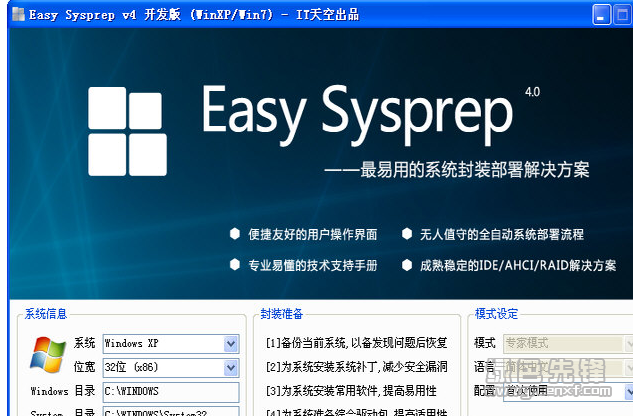Expand the 位宽 32位 (x86) dropdown
The height and width of the screenshot is (416, 633).
pyautogui.click(x=231, y=368)
